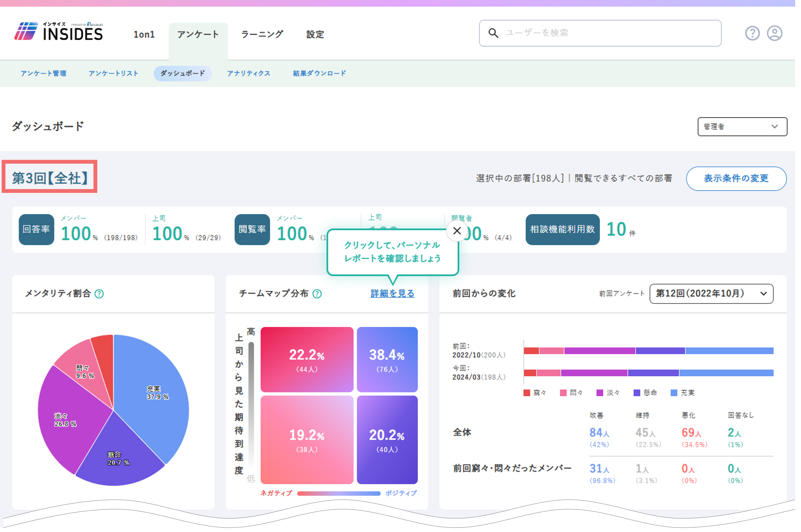Click the 38.4% (76人) team map quadrant
This screenshot has width=801, height=532.
pos(387,360)
